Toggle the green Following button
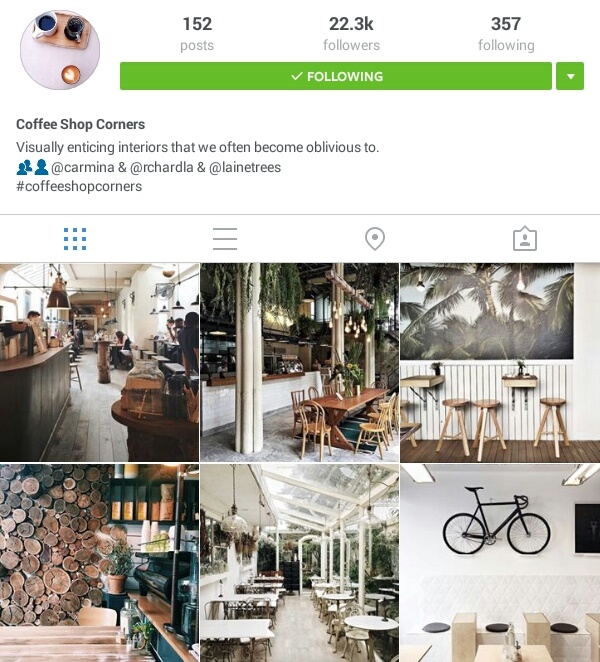This screenshot has height=662, width=600. tap(336, 76)
